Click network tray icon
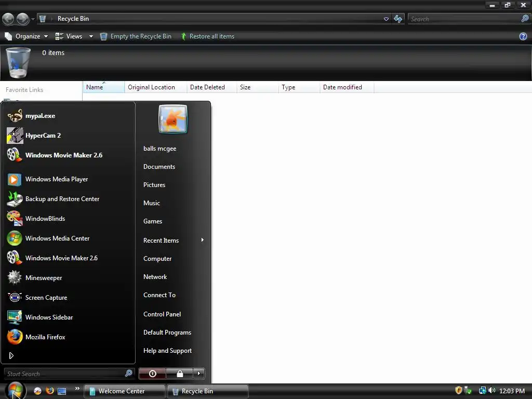This screenshot has width=532, height=399. (x=482, y=391)
